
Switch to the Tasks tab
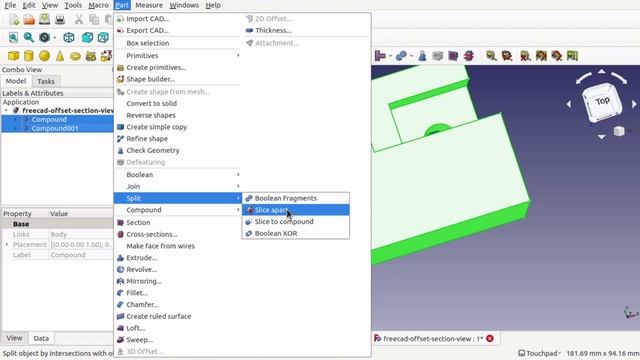click(46, 81)
